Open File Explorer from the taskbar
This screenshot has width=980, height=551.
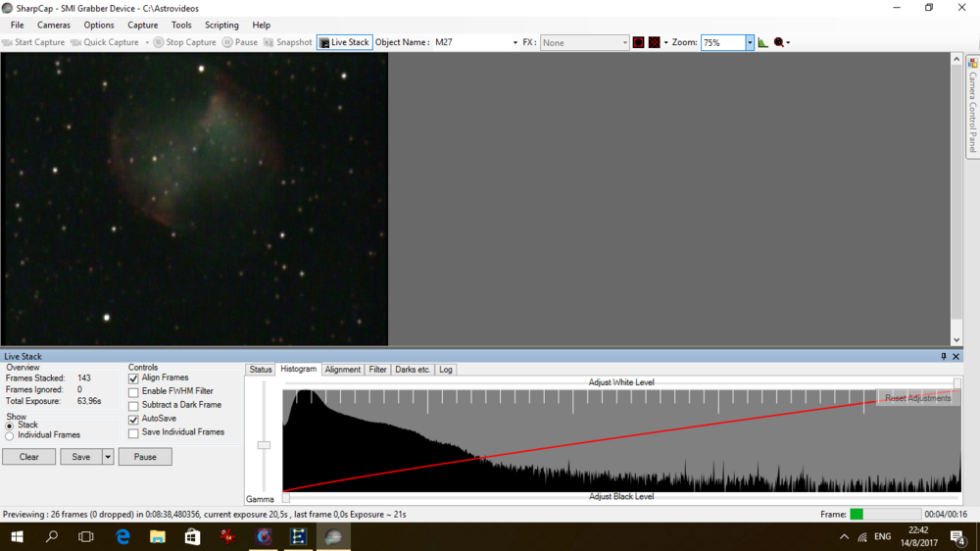pyautogui.click(x=157, y=536)
